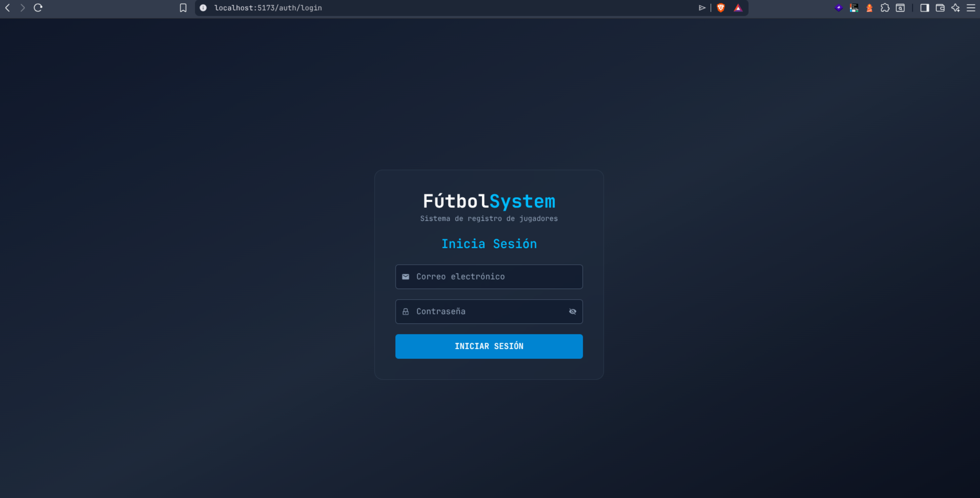Reload the page with the refresh icon
This screenshot has width=980, height=498.
tap(38, 8)
